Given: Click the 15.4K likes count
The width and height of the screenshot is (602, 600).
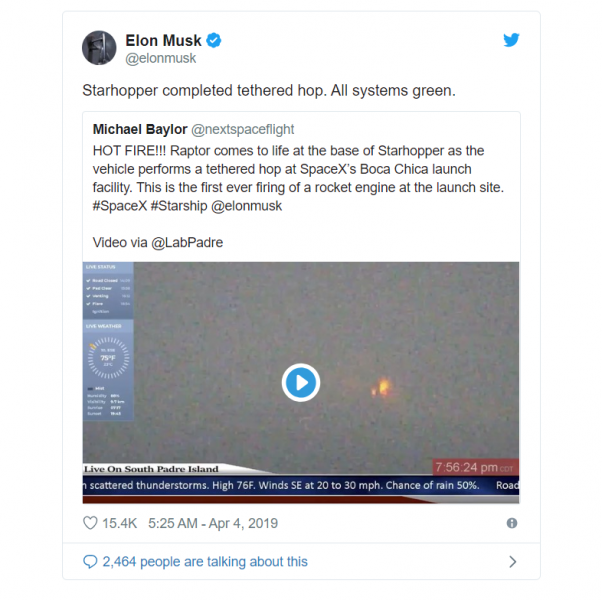Looking at the screenshot, I should (x=119, y=523).
